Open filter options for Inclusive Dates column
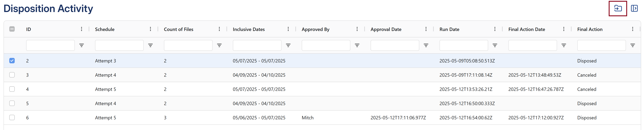 [288, 45]
